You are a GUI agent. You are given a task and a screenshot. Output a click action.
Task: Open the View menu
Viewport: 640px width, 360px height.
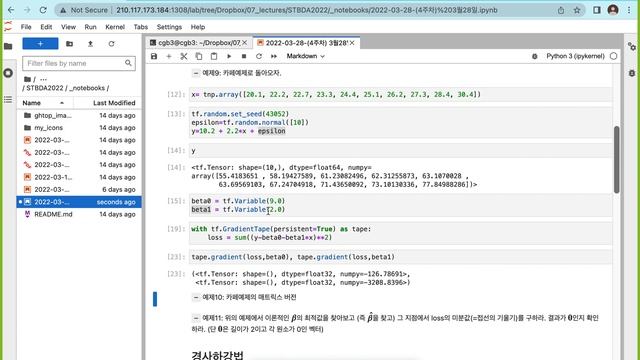[x=68, y=27]
